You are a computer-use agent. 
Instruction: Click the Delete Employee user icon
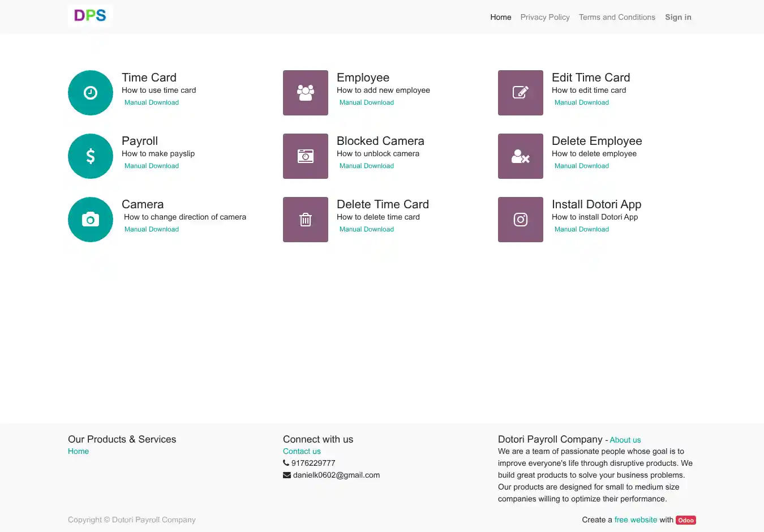coord(521,156)
